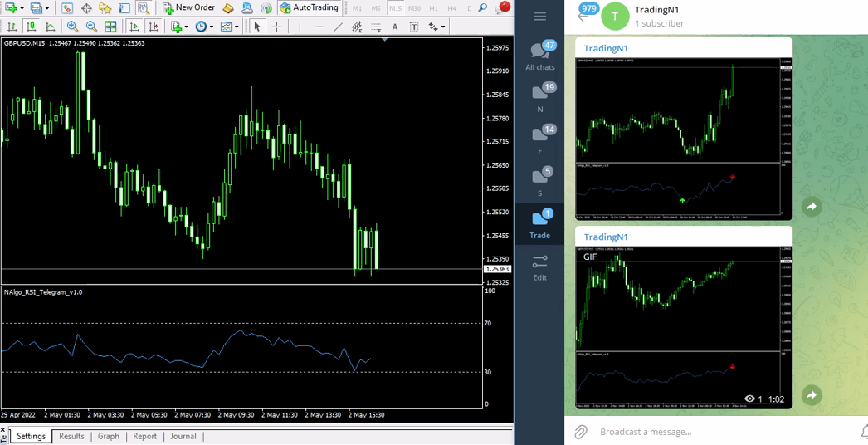This screenshot has width=868, height=445.
Task: Select the M15 timeframe
Action: click(395, 8)
